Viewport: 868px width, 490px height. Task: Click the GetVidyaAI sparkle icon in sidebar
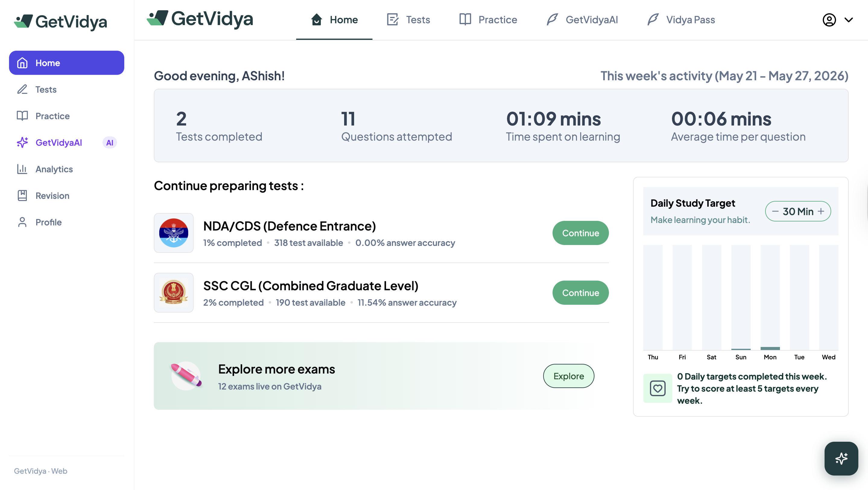[x=22, y=142]
